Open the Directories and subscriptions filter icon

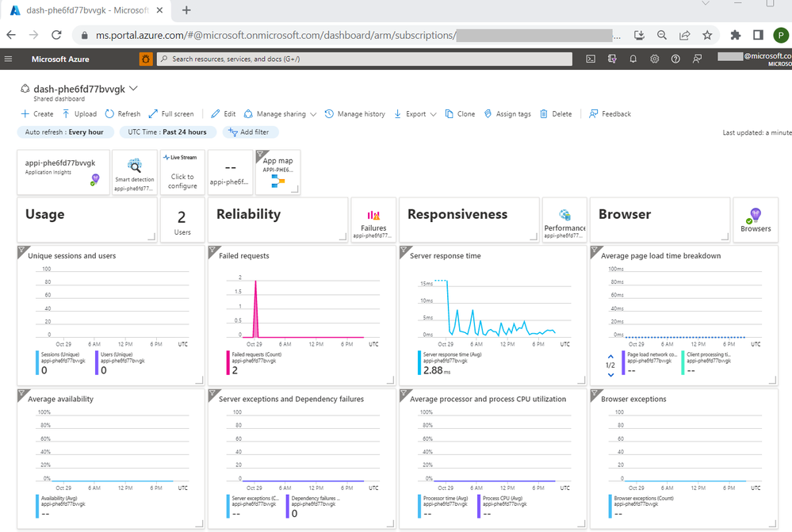pos(612,59)
